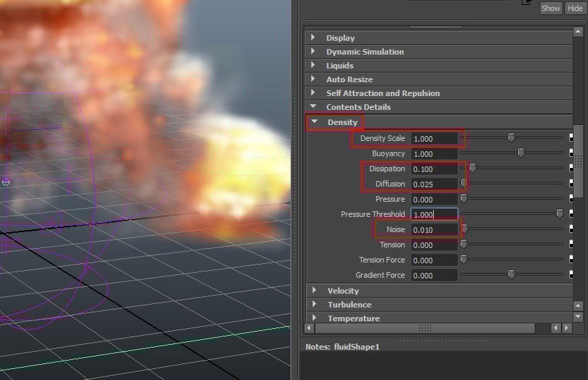This screenshot has height=380, width=588.
Task: Click map button beside Diffusion slider
Action: tap(571, 183)
